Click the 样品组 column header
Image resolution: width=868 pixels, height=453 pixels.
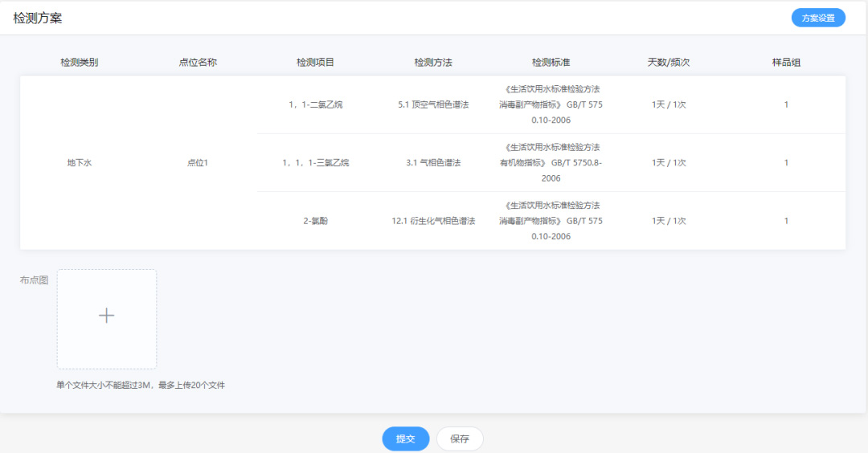[x=786, y=63]
